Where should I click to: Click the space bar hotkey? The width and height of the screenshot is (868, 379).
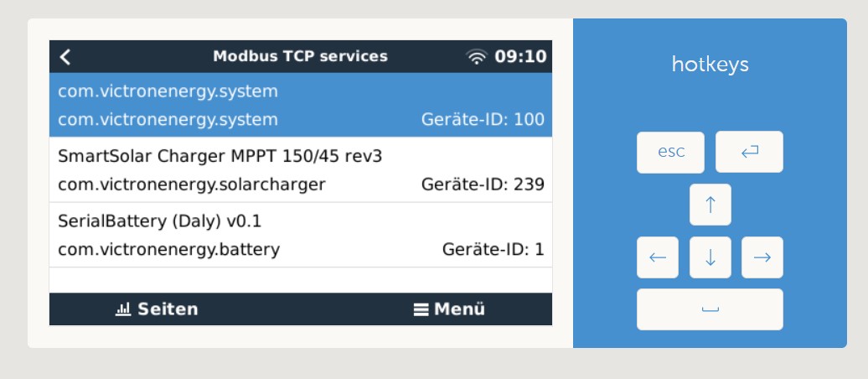pos(710,309)
